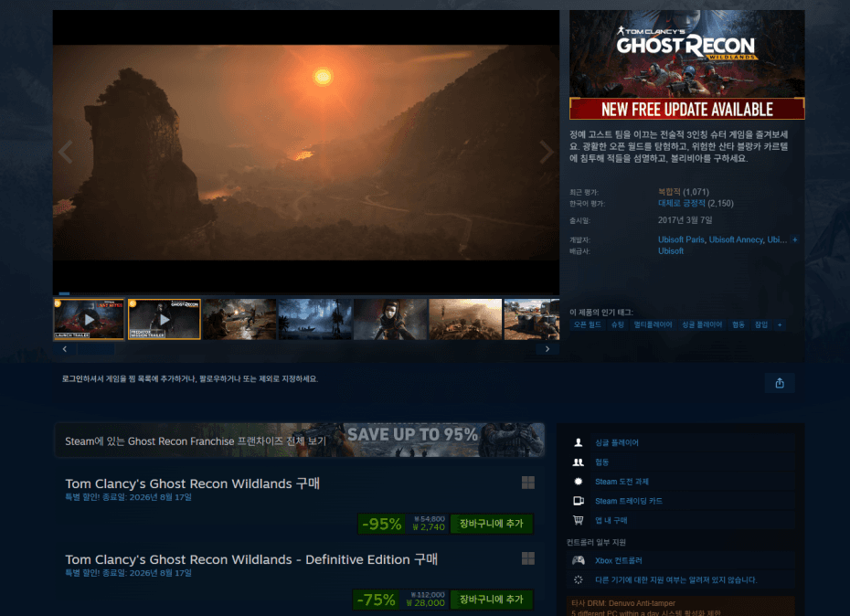Select the soldiers combat screenshot thumbnail
The height and width of the screenshot is (616, 850).
click(239, 319)
